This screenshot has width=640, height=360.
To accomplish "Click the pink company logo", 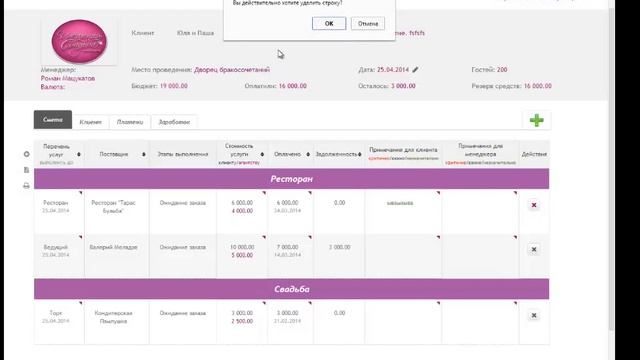I will click(x=79, y=41).
